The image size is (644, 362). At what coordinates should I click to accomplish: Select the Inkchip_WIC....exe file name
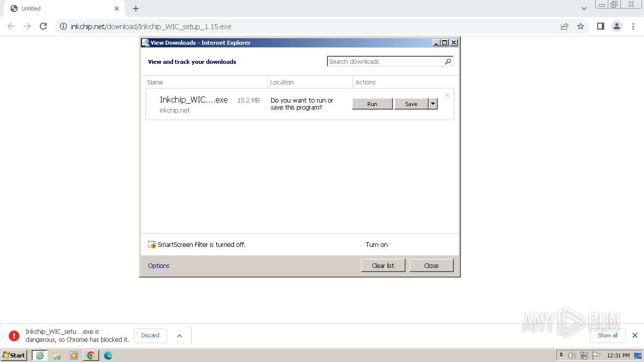coord(194,100)
